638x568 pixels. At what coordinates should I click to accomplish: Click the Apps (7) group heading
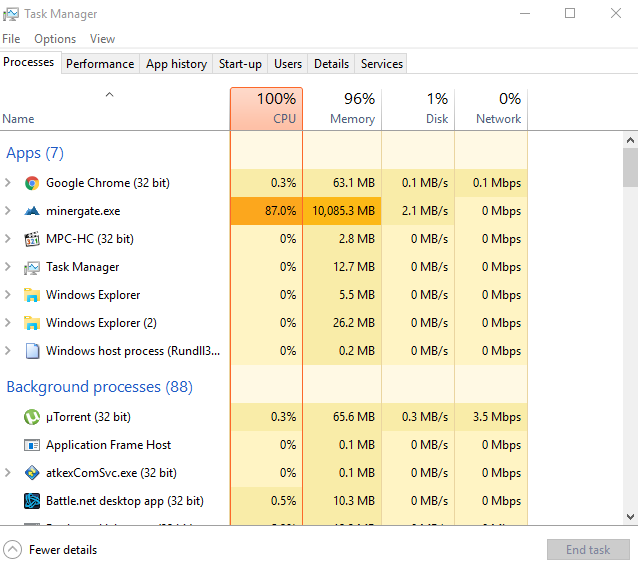point(35,153)
